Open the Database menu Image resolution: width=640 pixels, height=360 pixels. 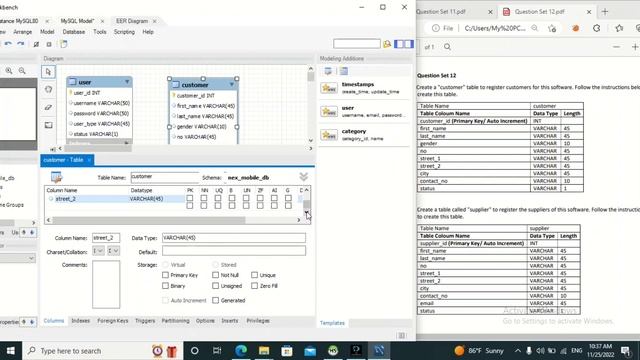(74, 32)
